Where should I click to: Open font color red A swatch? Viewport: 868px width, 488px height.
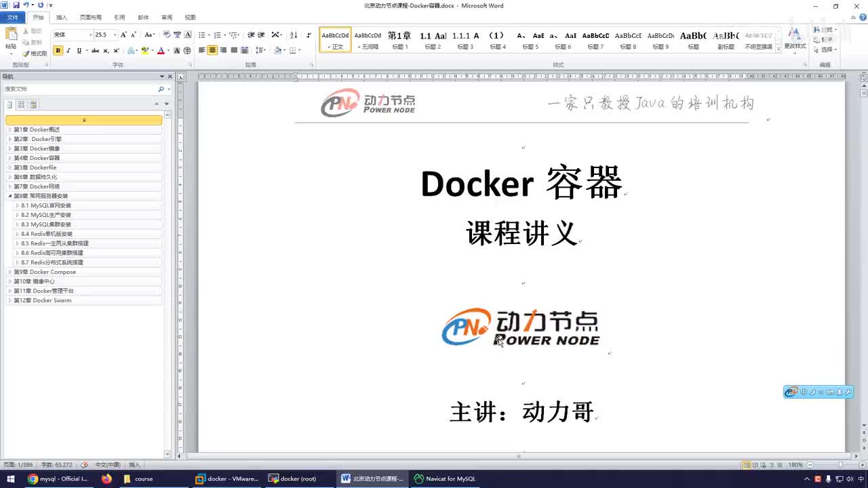[x=160, y=51]
